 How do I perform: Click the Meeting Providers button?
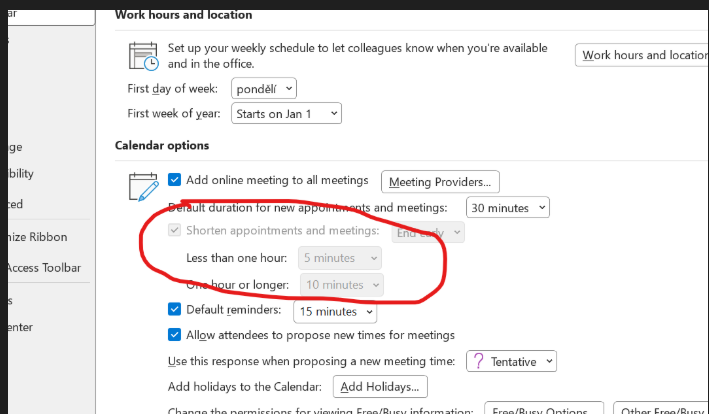440,182
